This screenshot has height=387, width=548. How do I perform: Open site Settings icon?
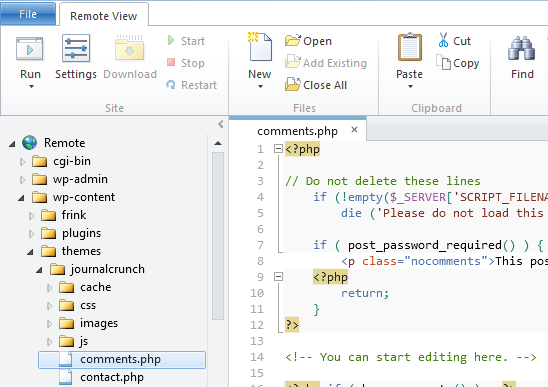tap(76, 48)
